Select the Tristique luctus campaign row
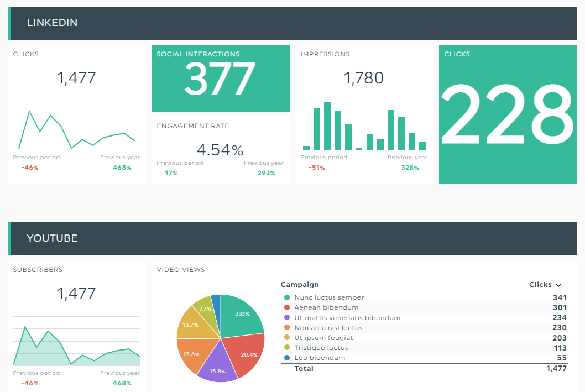The width and height of the screenshot is (585, 392). coord(424,348)
